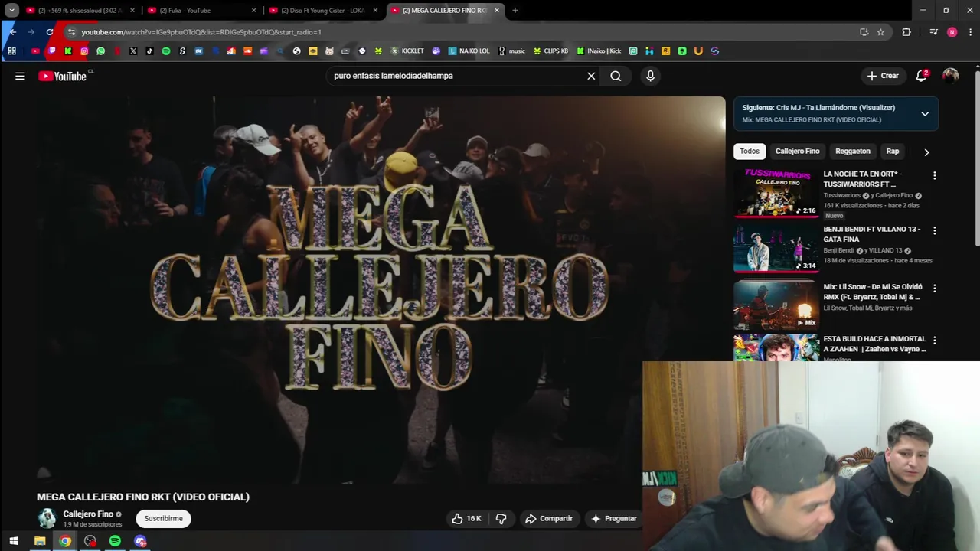Screen dimensions: 980x551
Task: Select the Rap filter chip
Action: pos(893,152)
